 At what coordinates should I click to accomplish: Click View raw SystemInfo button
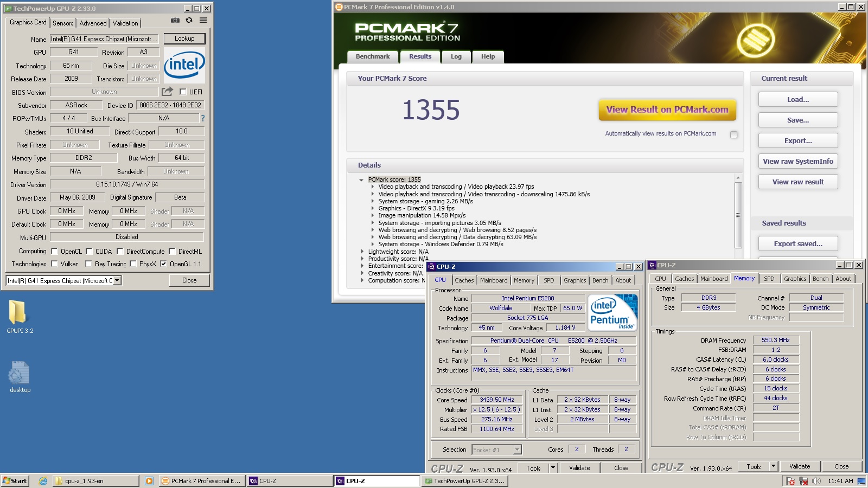(798, 162)
